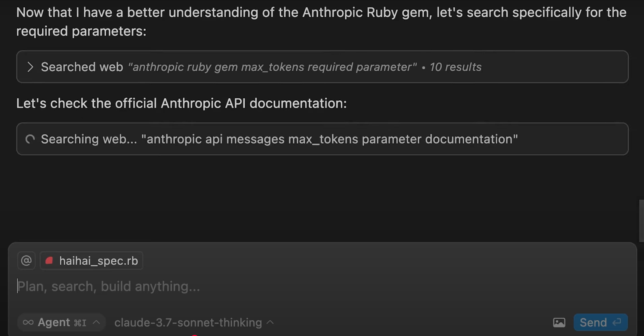Screen dimensions: 644x336
Task: Expand the "Searched web" result chevron
Action: coord(30,67)
